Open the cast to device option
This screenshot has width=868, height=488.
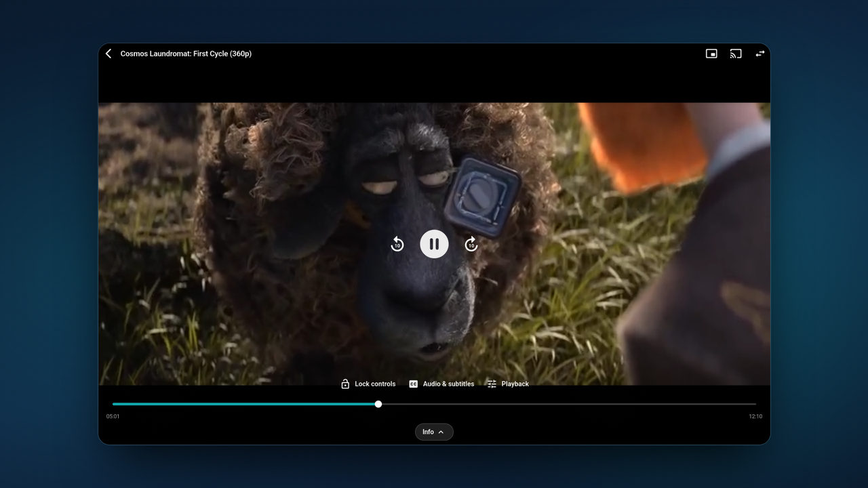pos(736,54)
